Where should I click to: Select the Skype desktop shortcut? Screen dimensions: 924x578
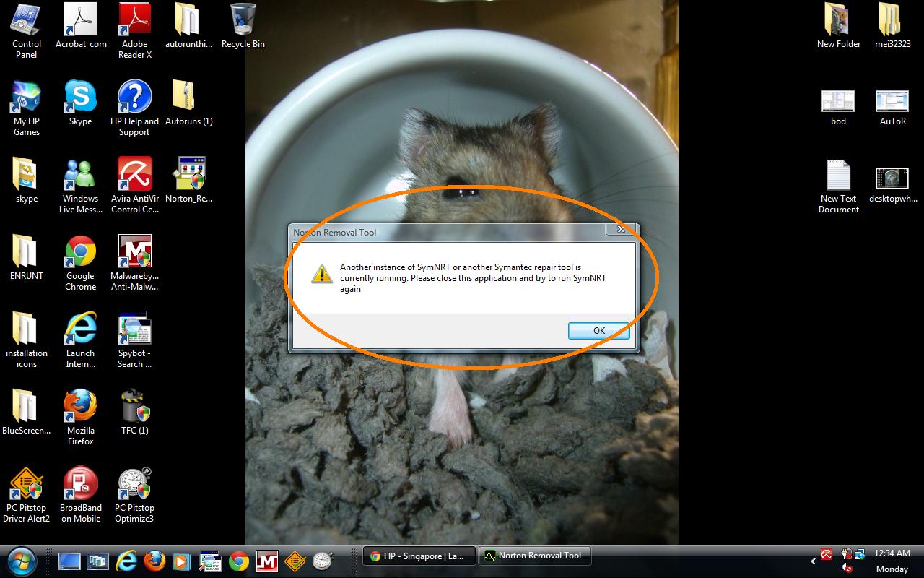click(81, 103)
